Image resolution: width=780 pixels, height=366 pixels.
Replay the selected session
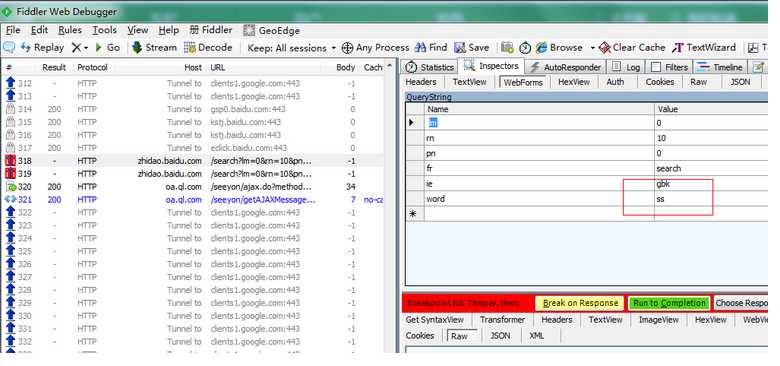pos(42,48)
